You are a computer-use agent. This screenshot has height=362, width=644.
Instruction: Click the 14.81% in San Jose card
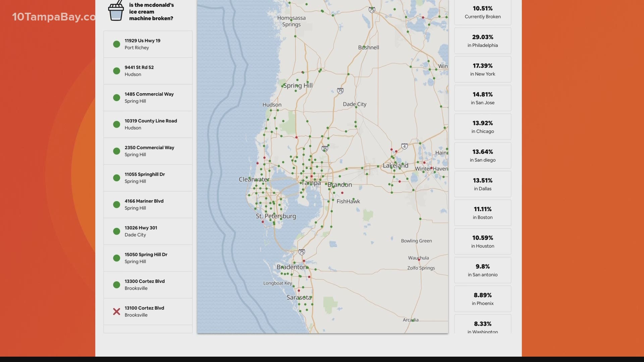(x=483, y=98)
